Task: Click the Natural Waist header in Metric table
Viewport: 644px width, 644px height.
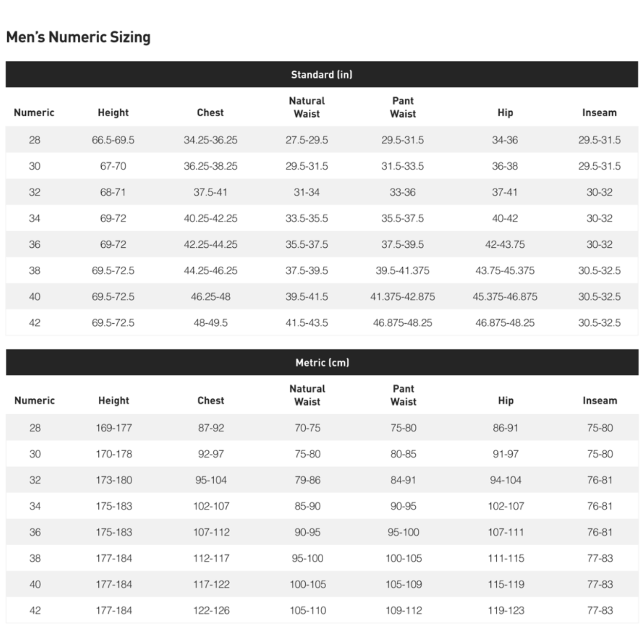Action: (x=307, y=395)
